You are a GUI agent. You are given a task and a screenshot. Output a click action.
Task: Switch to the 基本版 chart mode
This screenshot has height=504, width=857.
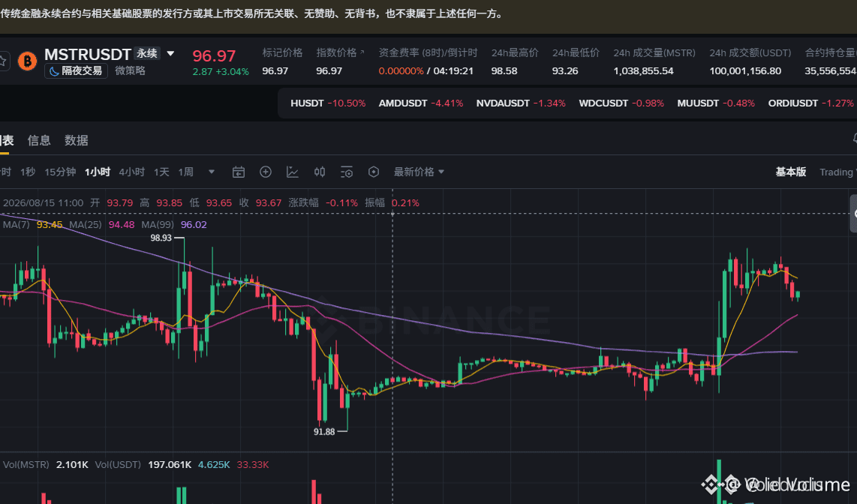click(791, 172)
